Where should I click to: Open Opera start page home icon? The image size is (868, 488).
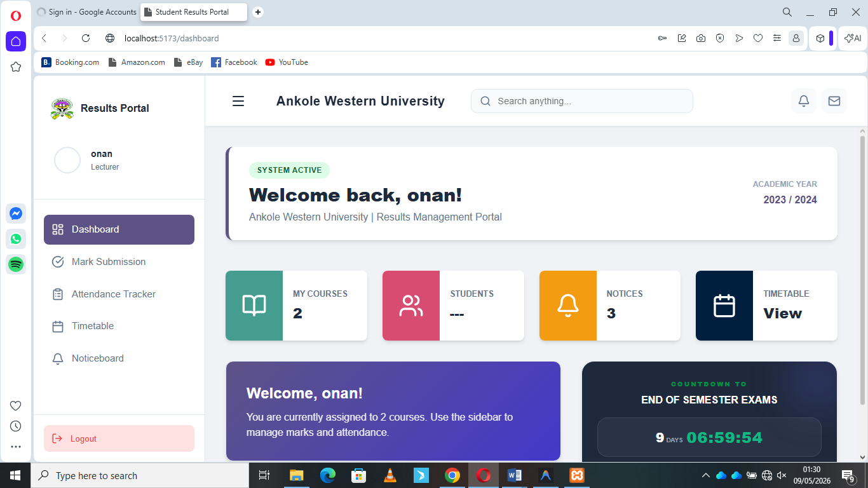16,41
